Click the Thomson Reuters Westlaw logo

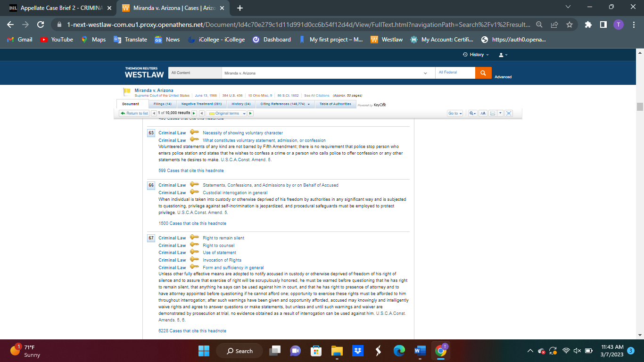[x=144, y=72]
